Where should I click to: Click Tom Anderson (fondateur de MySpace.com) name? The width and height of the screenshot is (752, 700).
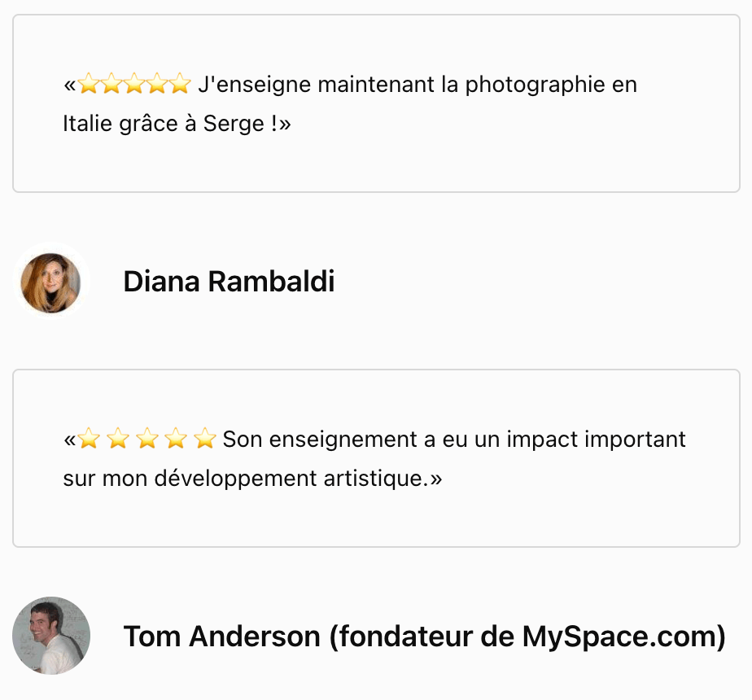(425, 637)
